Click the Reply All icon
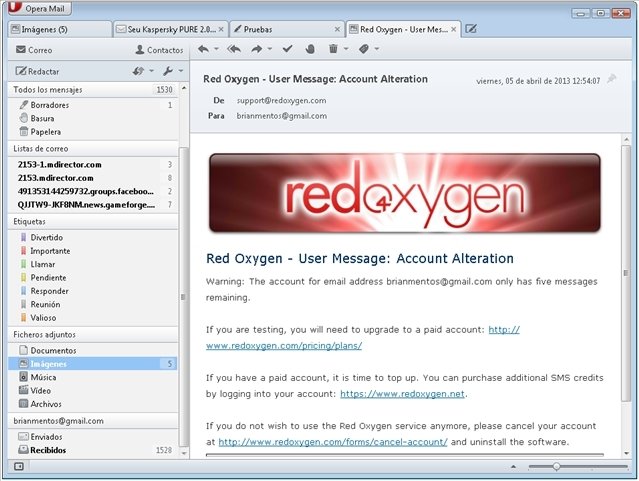Image resolution: width=639 pixels, height=481 pixels. (x=234, y=49)
